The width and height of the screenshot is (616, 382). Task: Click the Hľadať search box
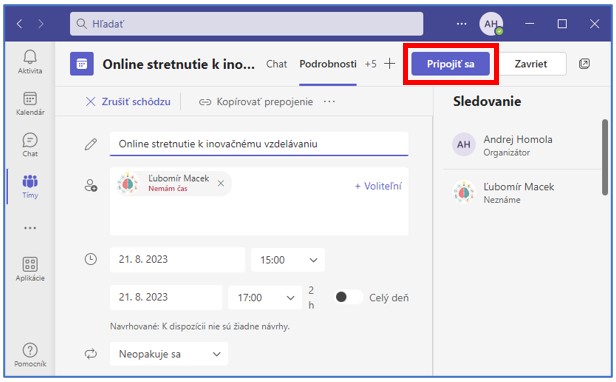(x=247, y=24)
